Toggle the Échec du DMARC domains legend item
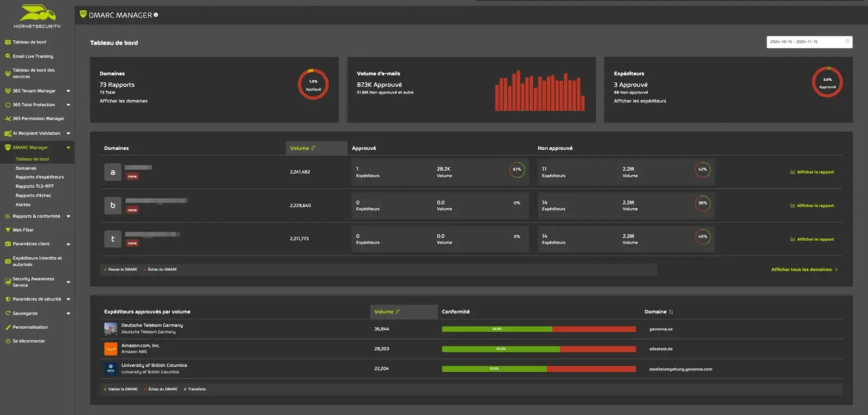The width and height of the screenshot is (868, 415). (x=162, y=270)
